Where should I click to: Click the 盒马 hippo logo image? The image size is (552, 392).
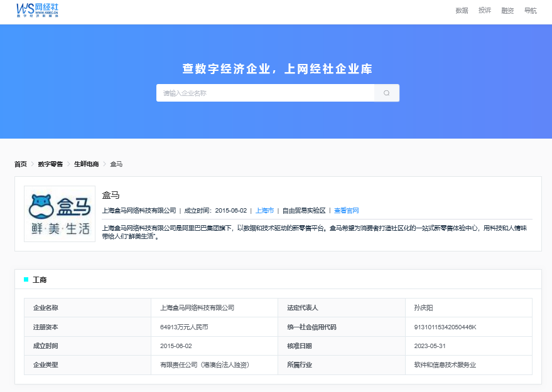[x=60, y=214]
